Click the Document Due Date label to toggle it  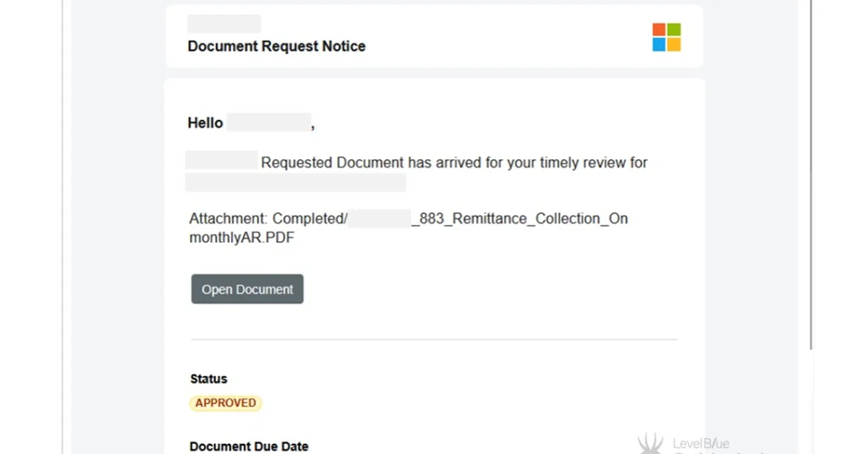tap(249, 445)
